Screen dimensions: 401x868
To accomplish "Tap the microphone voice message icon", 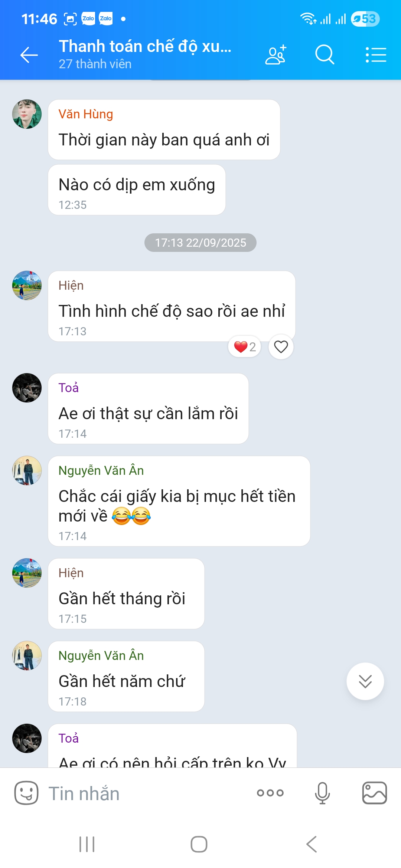I will (x=322, y=793).
